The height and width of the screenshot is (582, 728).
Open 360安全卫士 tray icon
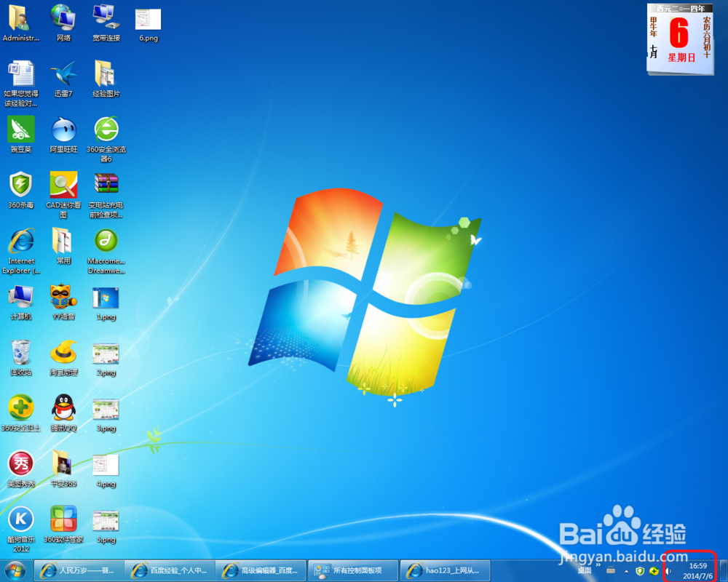coord(654,571)
